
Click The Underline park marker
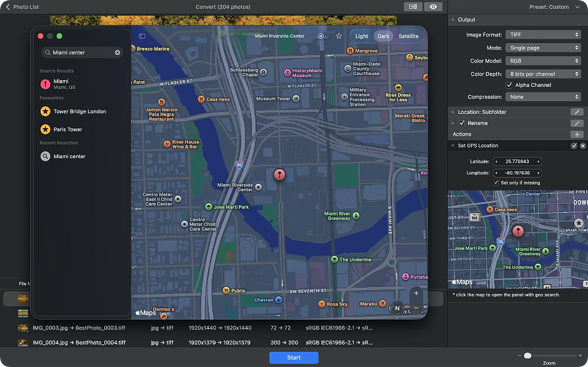(334, 259)
